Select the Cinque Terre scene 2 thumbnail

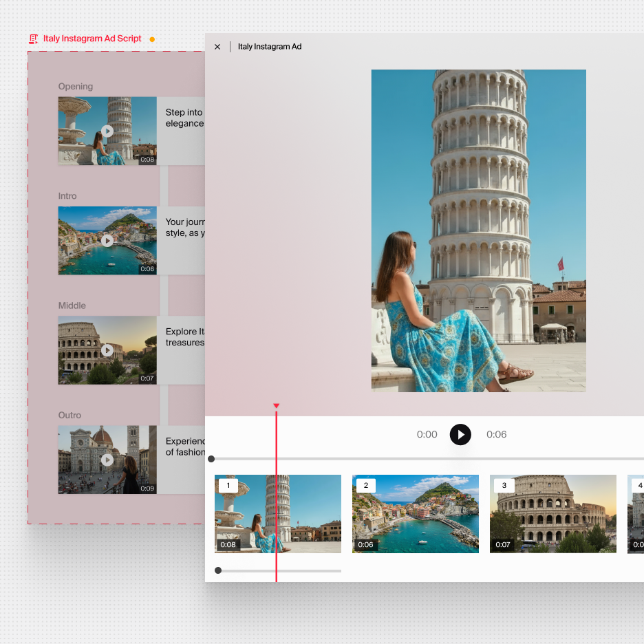click(x=416, y=513)
